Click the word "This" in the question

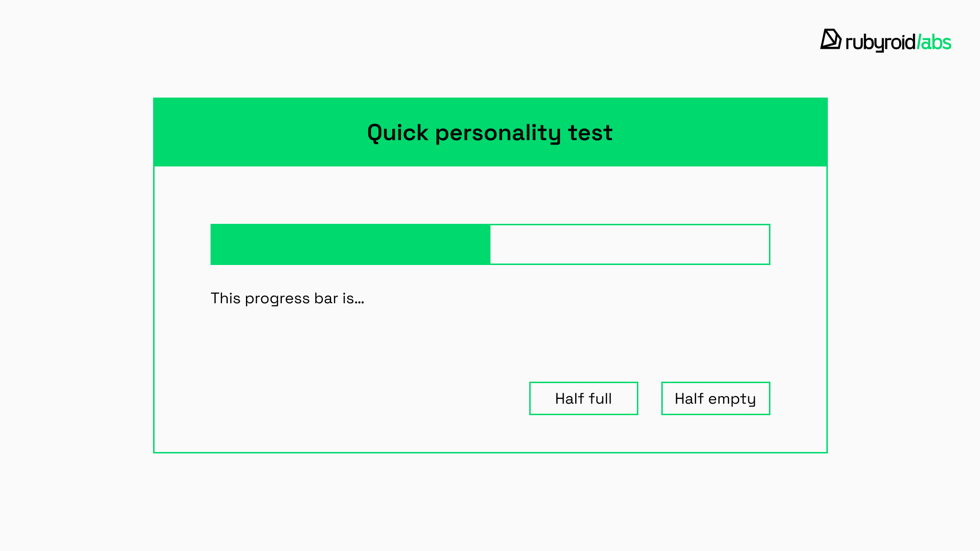pyautogui.click(x=225, y=298)
